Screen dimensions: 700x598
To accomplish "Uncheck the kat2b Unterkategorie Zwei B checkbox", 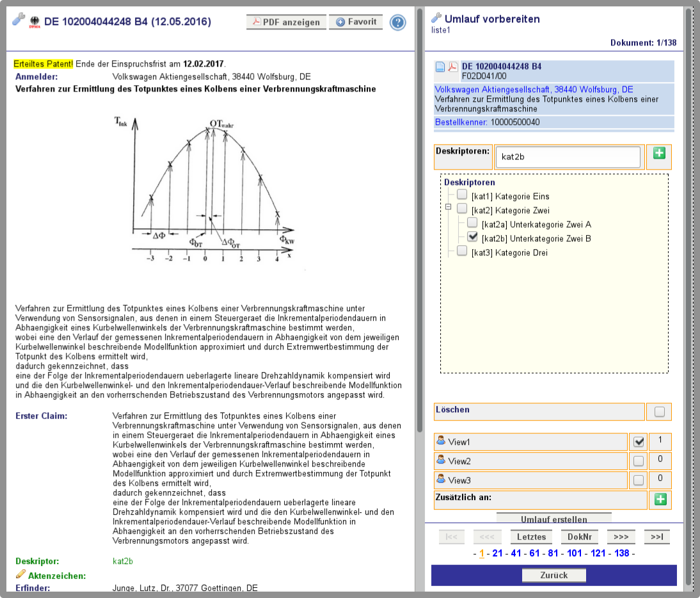I will [x=472, y=237].
